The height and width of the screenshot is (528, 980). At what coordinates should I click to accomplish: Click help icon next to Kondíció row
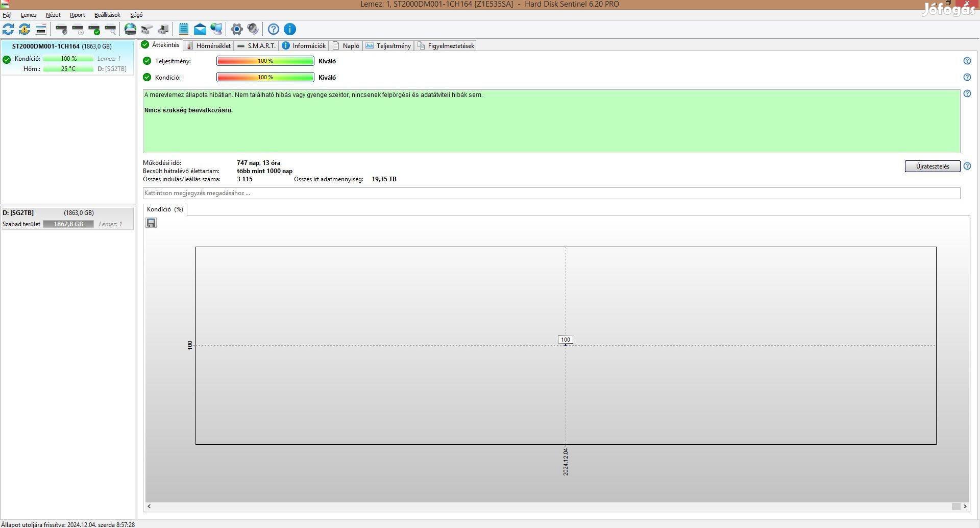967,77
